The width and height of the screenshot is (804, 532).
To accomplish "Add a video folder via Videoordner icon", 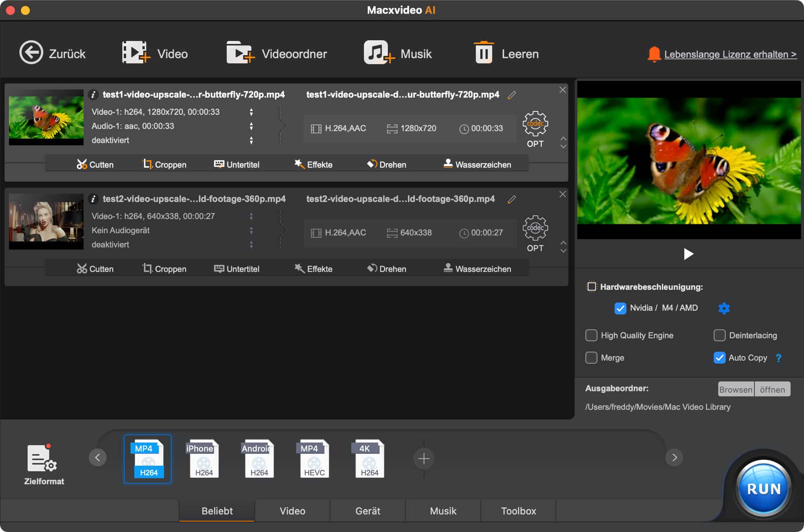I will (240, 53).
